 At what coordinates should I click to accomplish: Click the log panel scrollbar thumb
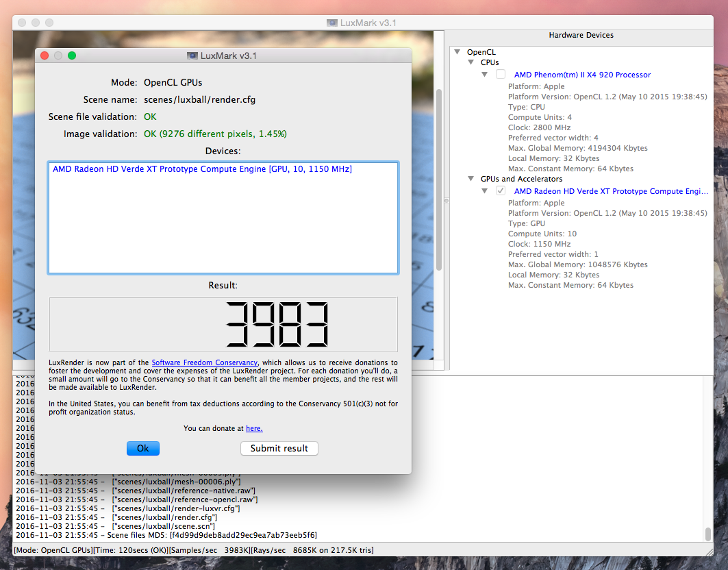point(708,534)
